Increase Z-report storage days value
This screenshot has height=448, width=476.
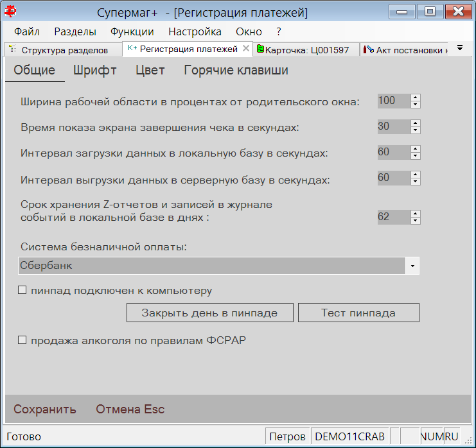pyautogui.click(x=416, y=214)
